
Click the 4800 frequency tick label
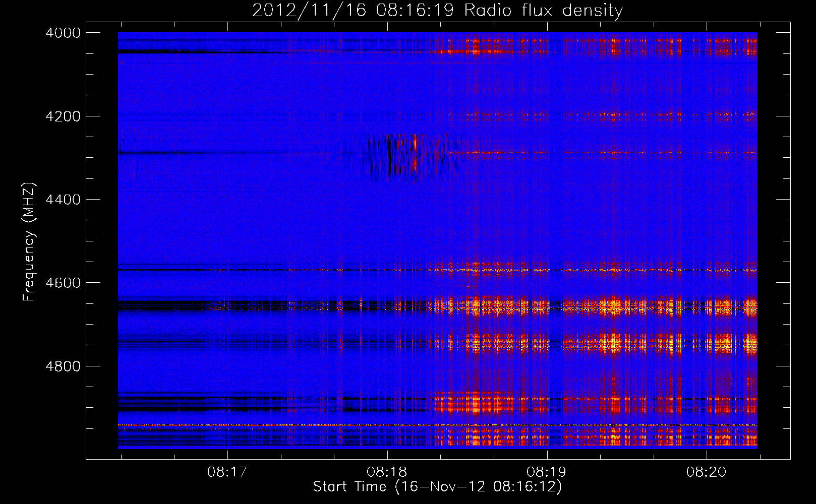(63, 366)
